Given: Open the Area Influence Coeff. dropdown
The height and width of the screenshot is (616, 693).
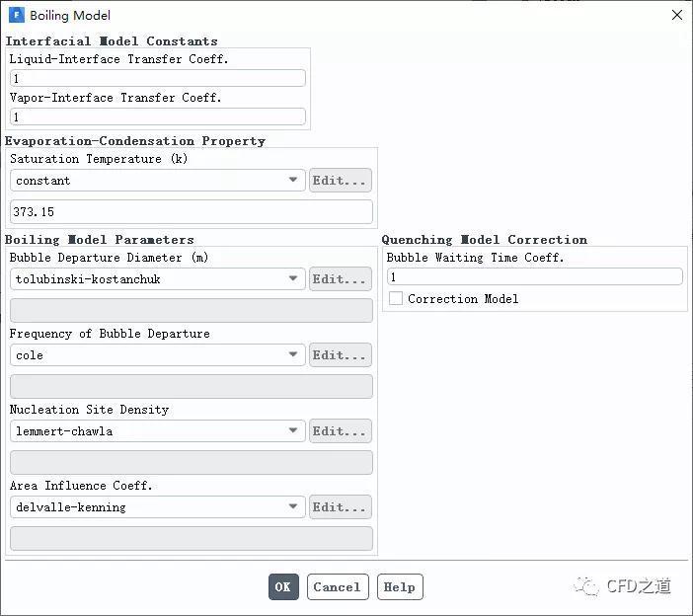Looking at the screenshot, I should (158, 507).
